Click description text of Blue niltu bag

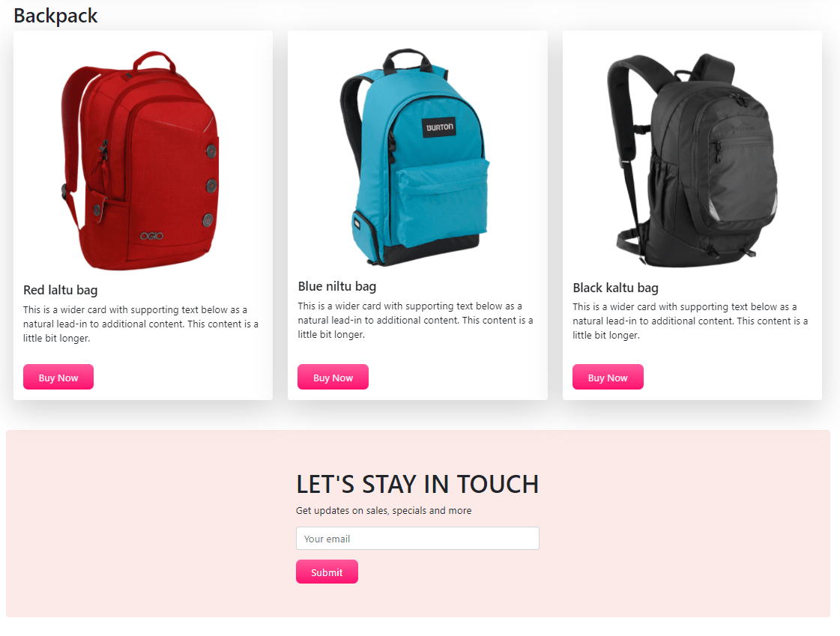pos(416,320)
